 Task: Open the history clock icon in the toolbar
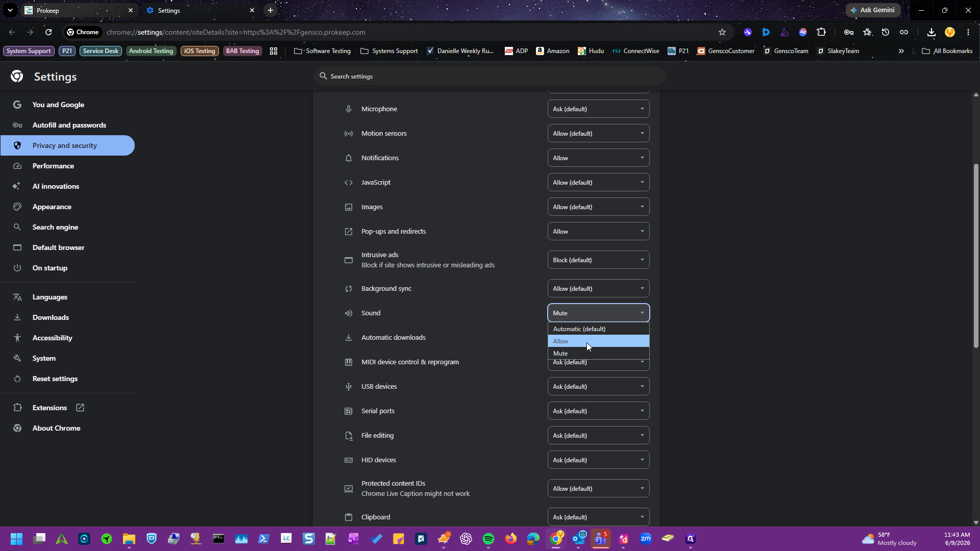(x=886, y=32)
